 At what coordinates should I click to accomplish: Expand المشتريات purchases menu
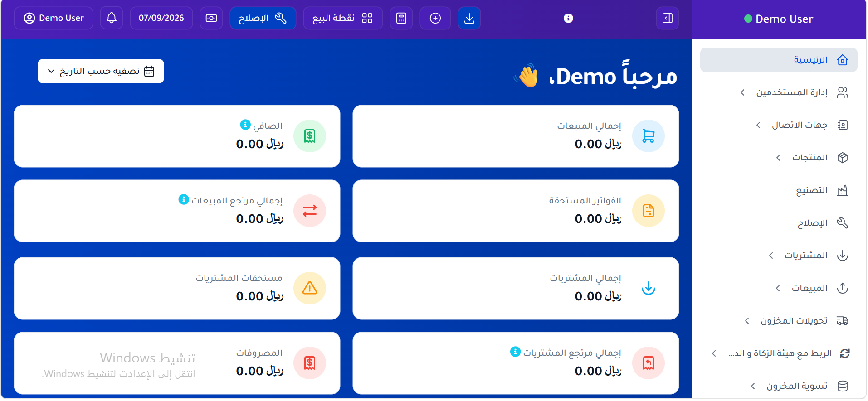point(779,256)
